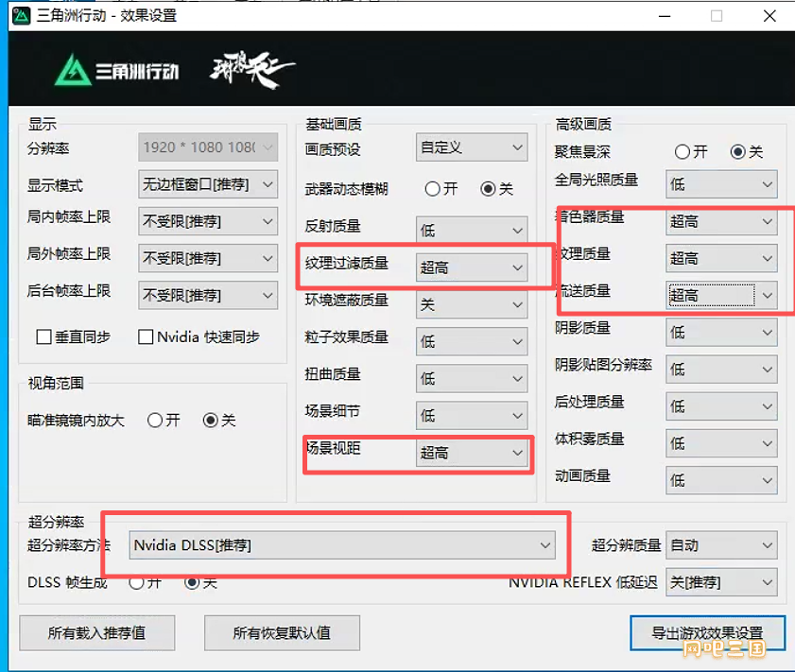Close the 效果设置 window
Screen dimensions: 795x672
click(767, 15)
